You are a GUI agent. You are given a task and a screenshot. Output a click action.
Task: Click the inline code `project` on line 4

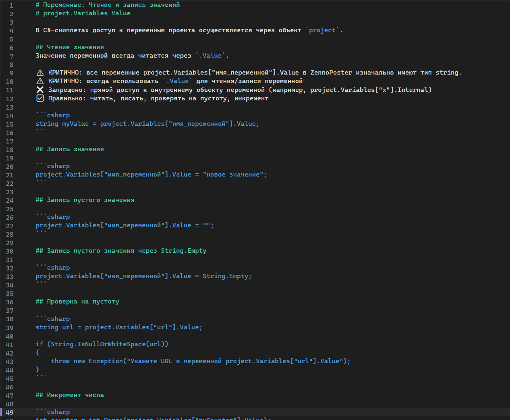click(x=322, y=30)
